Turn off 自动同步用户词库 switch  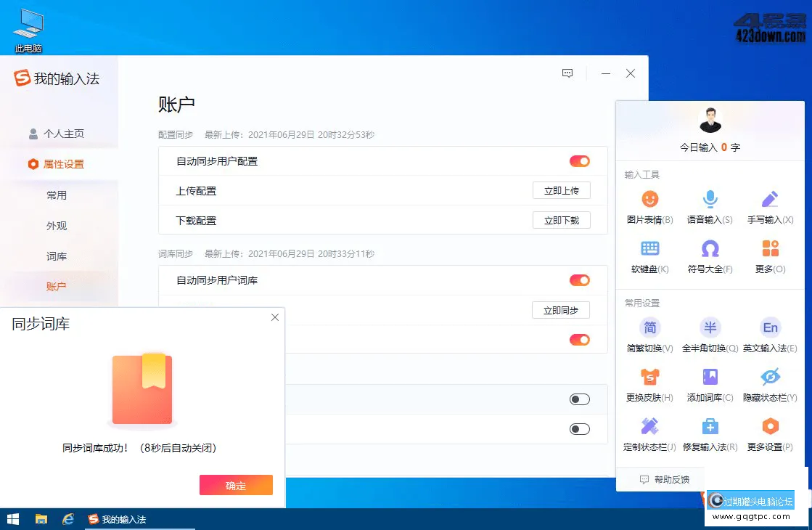pyautogui.click(x=579, y=280)
